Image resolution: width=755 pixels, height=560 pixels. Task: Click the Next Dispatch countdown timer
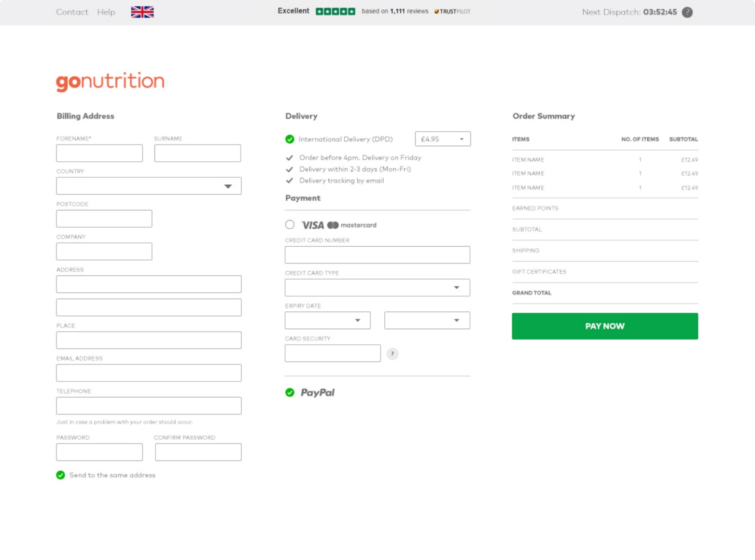660,12
